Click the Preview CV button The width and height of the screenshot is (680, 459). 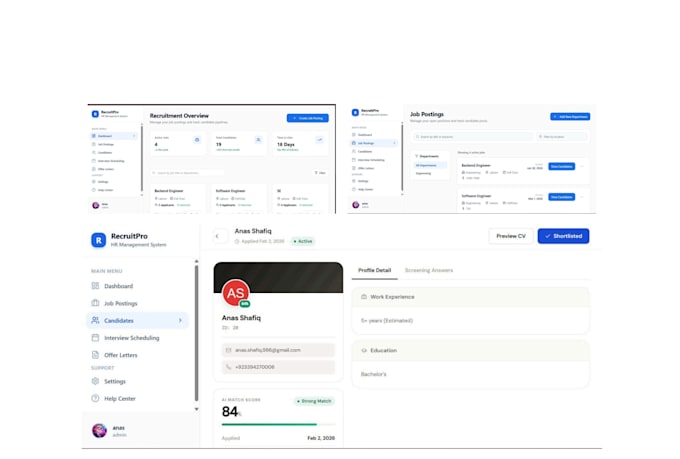tap(511, 236)
